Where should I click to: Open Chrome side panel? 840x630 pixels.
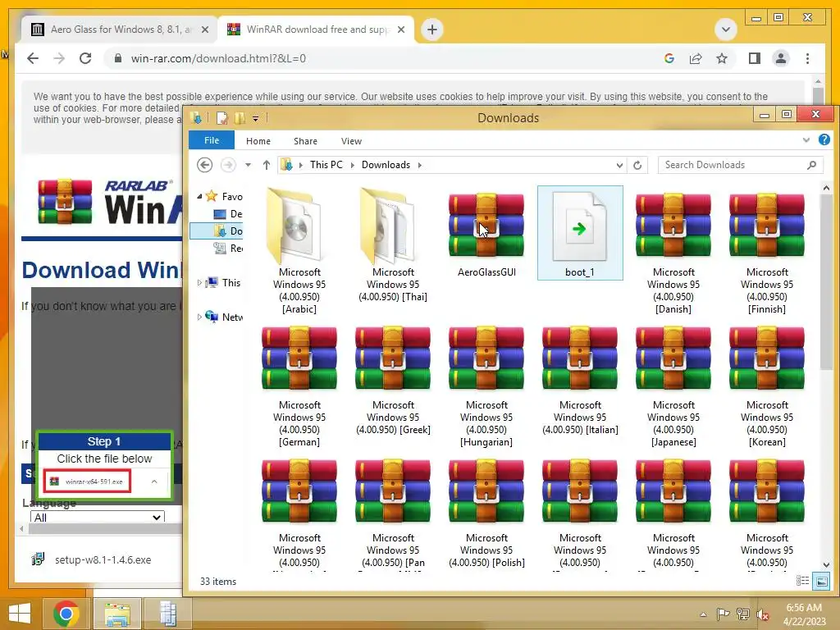[755, 58]
